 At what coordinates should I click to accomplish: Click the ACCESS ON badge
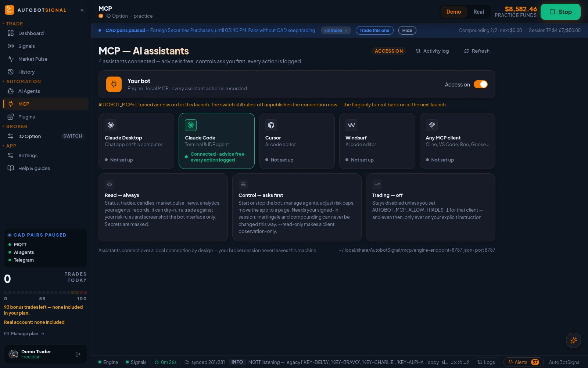click(389, 51)
